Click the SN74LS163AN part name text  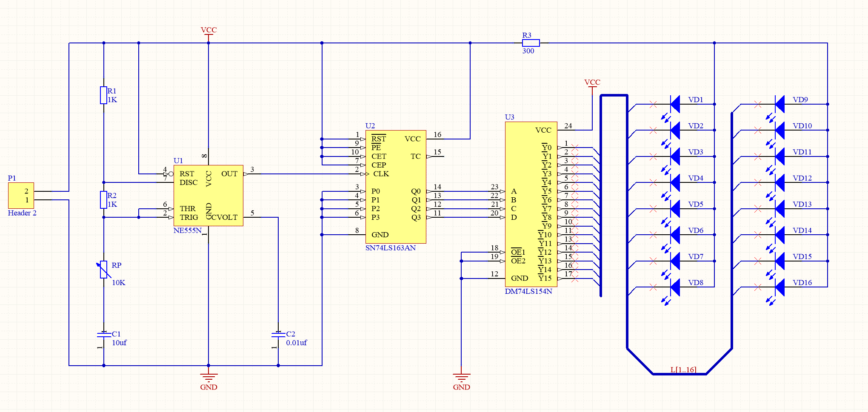point(391,248)
